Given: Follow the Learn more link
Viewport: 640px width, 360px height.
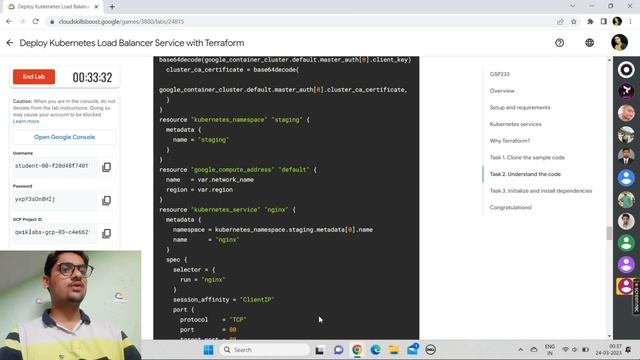Looking at the screenshot, I should tap(26, 122).
